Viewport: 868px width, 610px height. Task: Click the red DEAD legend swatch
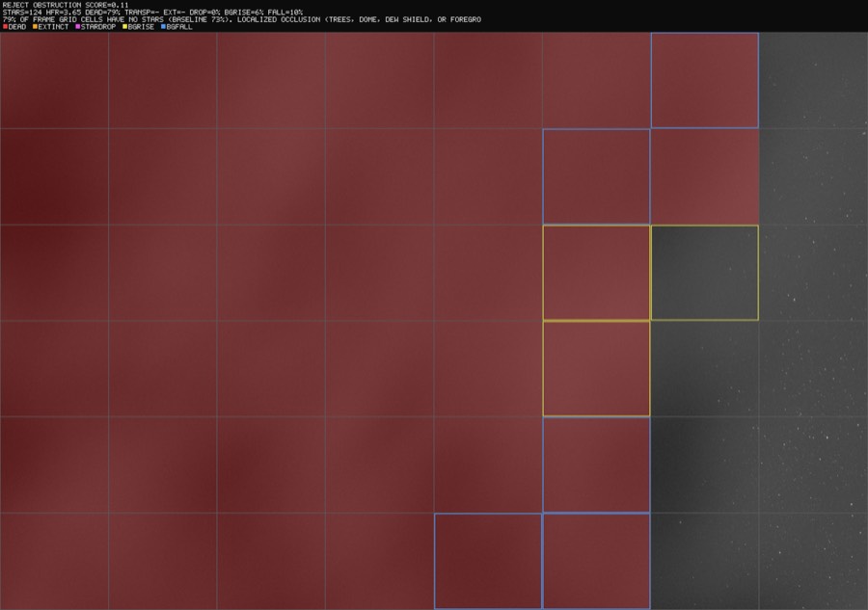pos(5,27)
